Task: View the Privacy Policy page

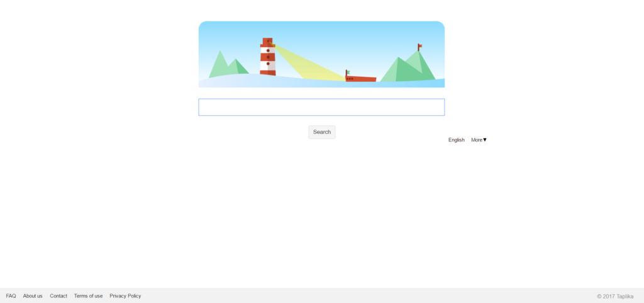Action: click(x=125, y=296)
